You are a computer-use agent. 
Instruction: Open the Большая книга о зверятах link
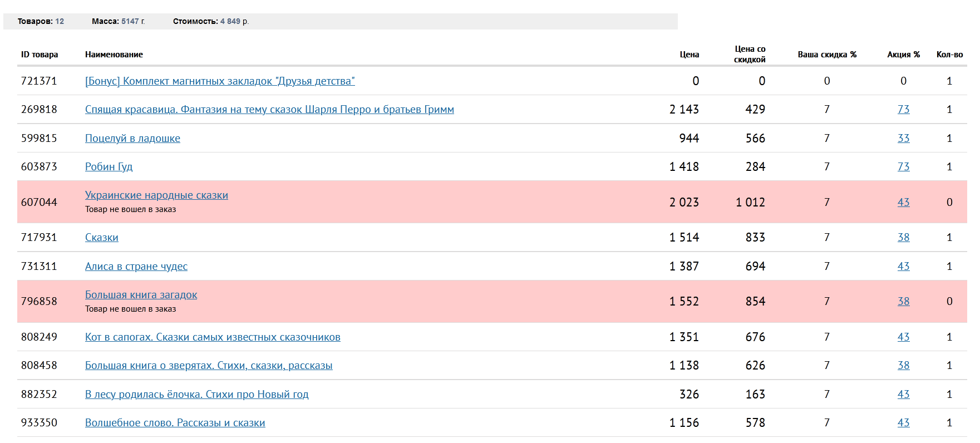tap(209, 366)
